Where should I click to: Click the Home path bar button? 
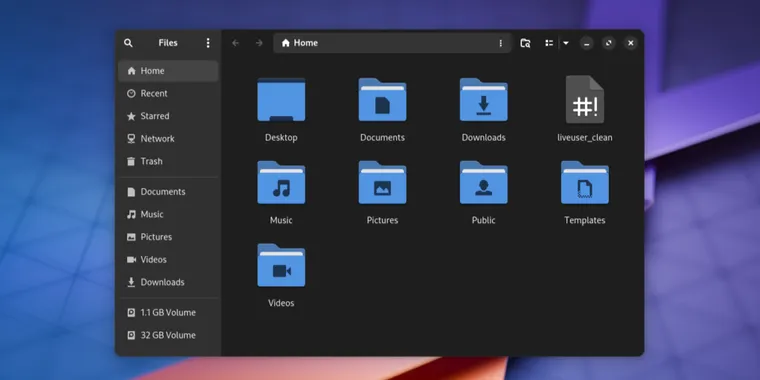(300, 43)
